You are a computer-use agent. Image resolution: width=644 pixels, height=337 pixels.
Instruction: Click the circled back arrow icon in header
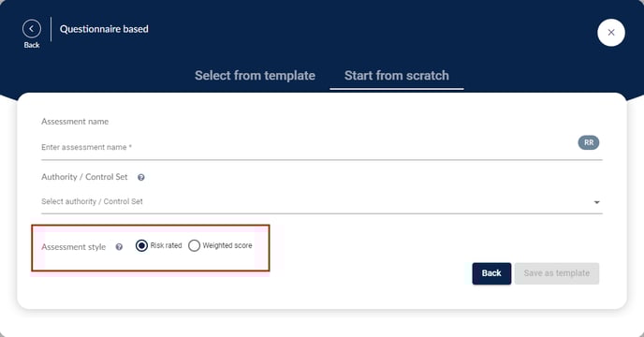[32, 29]
